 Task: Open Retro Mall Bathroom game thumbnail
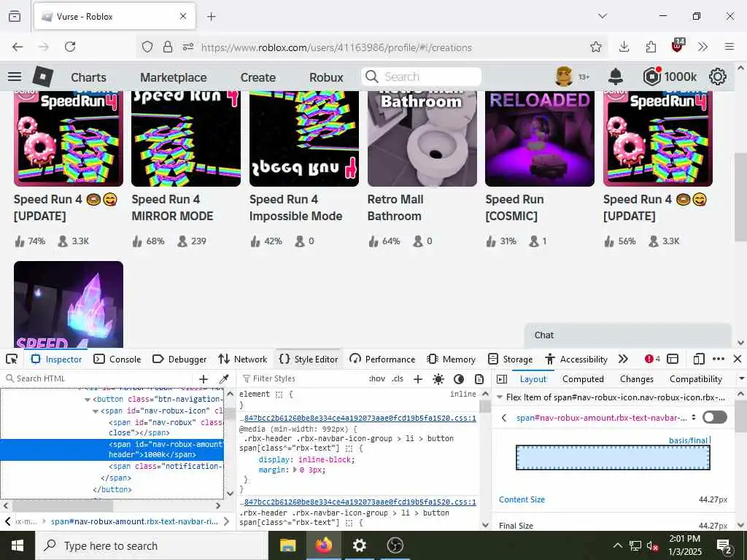tap(422, 139)
